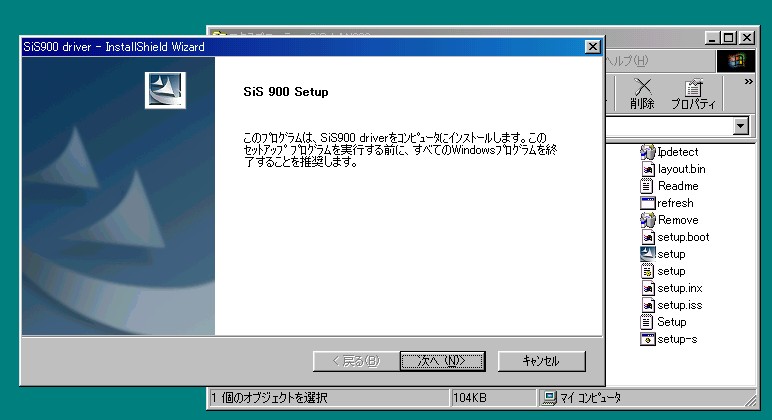Click the Explorer window resize grip
This screenshot has height=420, width=772.
click(751, 400)
